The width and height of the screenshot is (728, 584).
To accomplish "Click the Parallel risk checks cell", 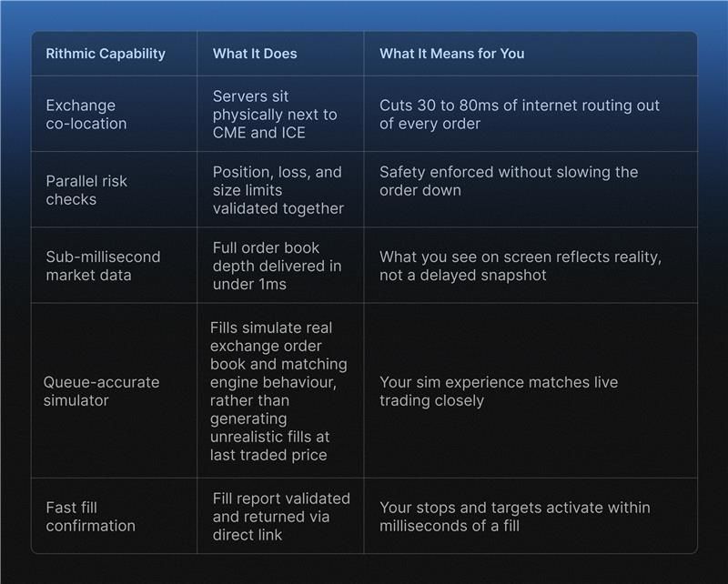I will pyautogui.click(x=86, y=189).
